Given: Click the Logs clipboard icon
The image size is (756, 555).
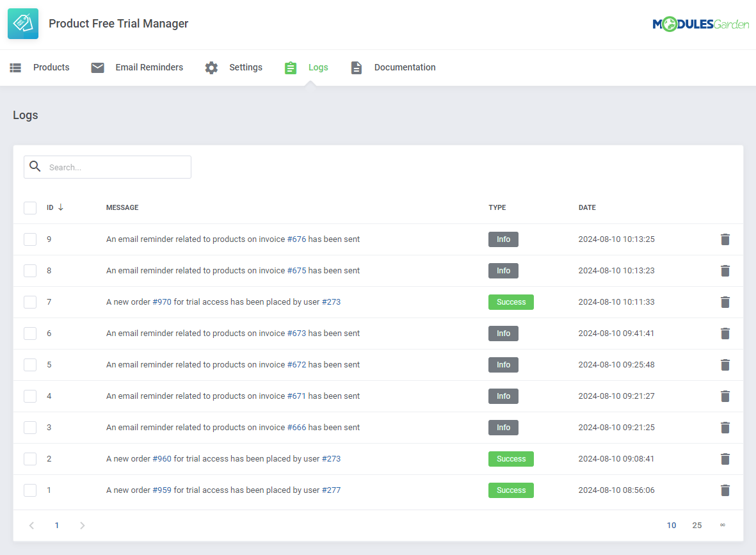Looking at the screenshot, I should click(x=291, y=67).
